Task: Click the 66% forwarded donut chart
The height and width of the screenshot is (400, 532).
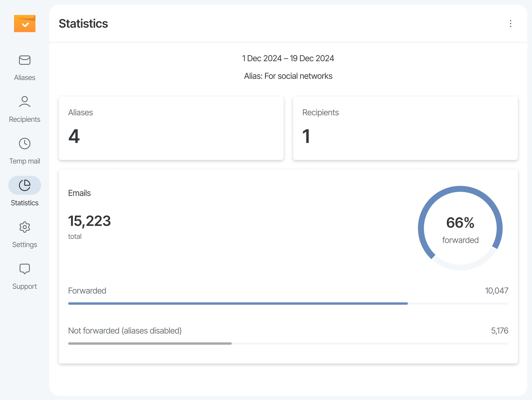Action: [x=460, y=228]
